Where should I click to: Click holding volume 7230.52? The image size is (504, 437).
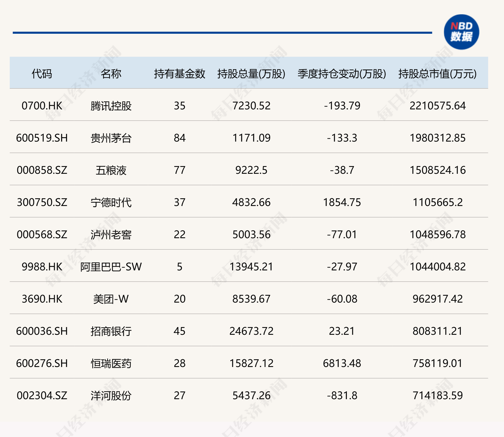[x=251, y=106]
